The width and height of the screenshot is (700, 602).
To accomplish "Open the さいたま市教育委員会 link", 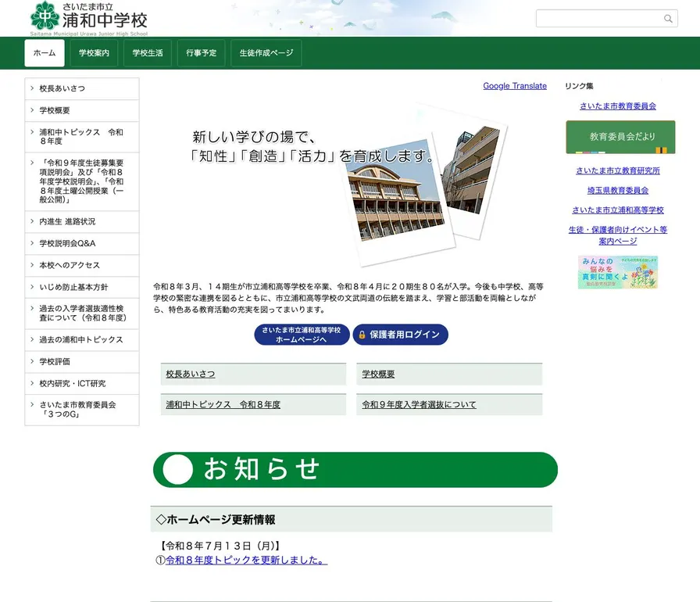I will 618,106.
